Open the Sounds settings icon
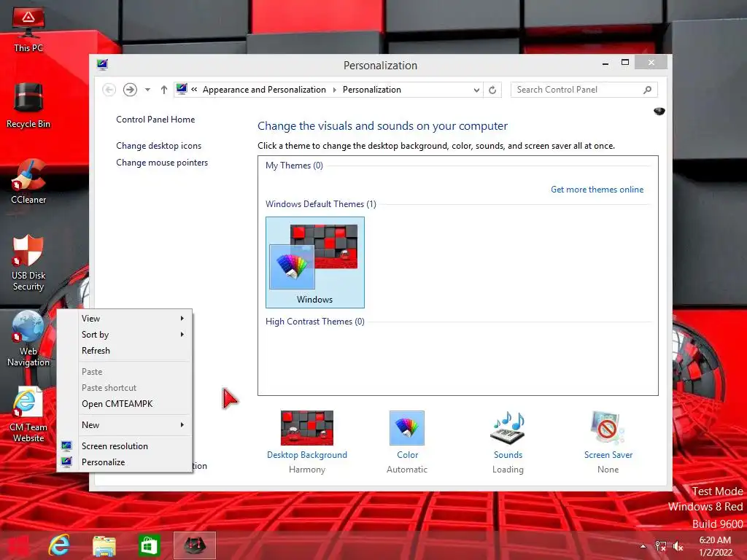Viewport: 747px width, 560px height. (x=508, y=428)
